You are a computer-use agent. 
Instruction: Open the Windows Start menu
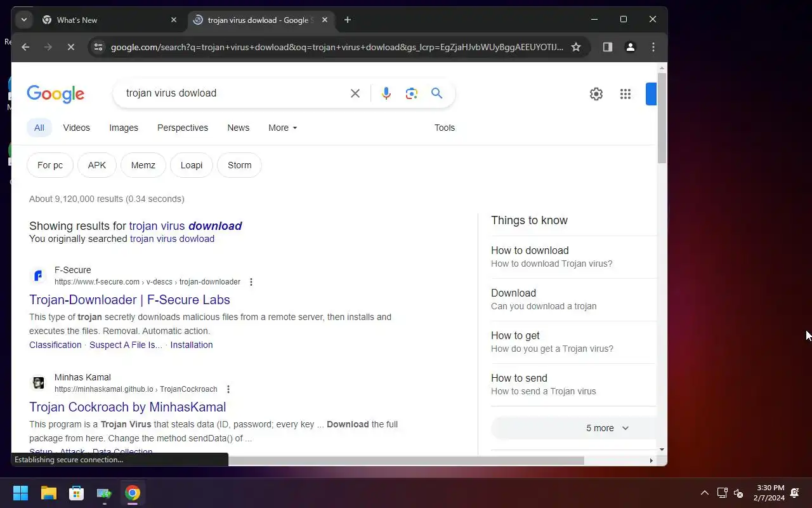coord(20,493)
